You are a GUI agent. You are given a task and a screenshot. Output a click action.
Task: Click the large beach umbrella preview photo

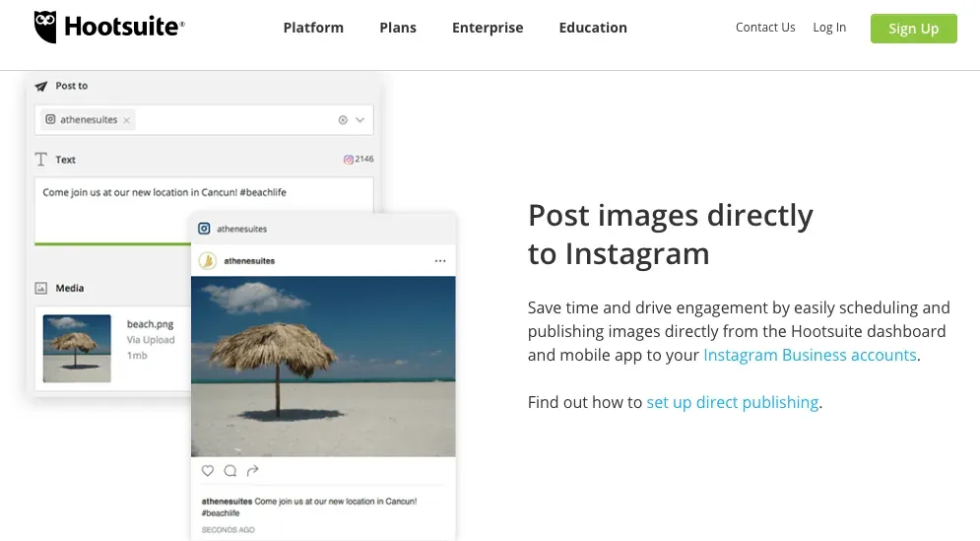pos(323,367)
